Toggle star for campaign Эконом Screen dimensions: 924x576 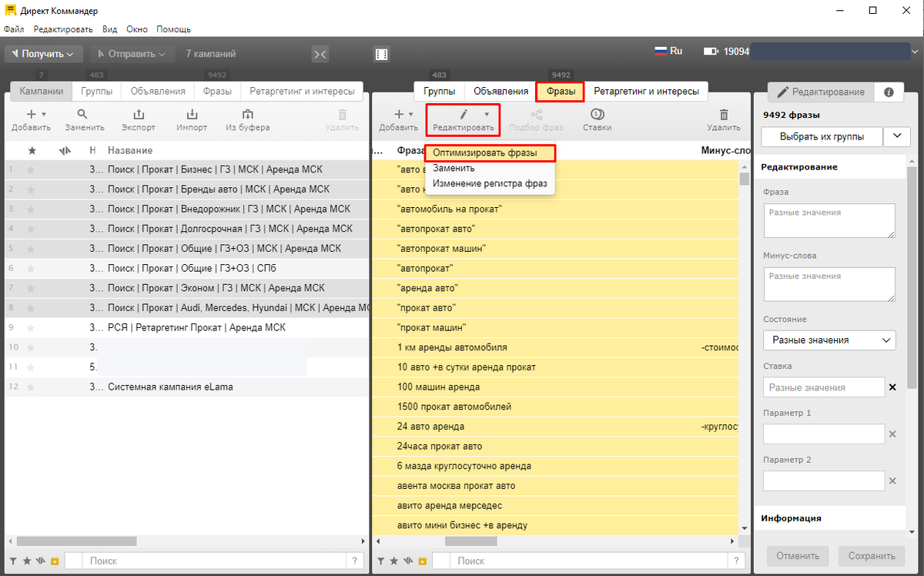(x=32, y=288)
